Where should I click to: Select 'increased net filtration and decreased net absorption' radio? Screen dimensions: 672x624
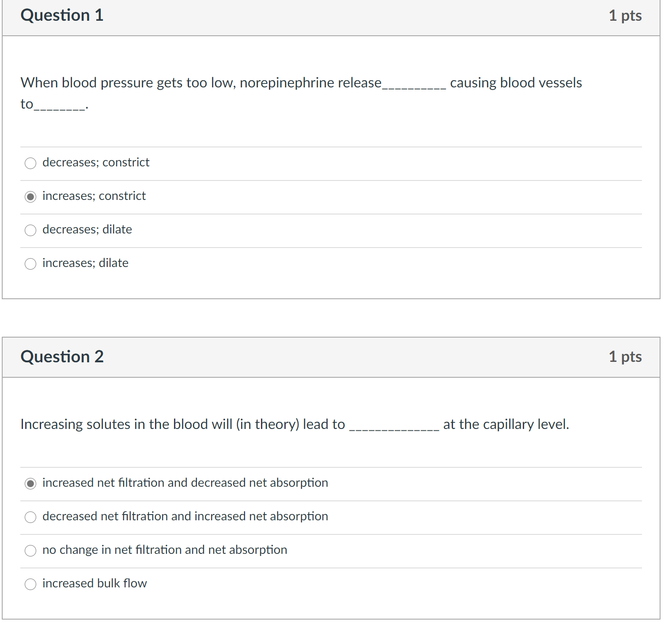pos(30,484)
